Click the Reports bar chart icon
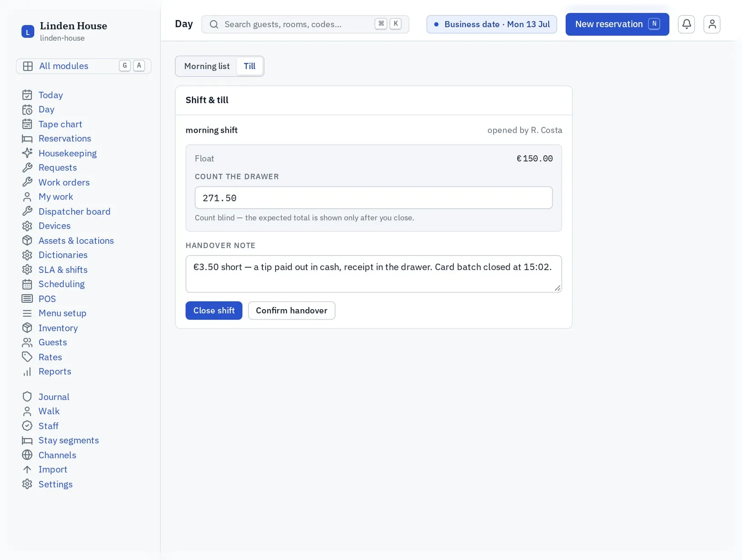The height and width of the screenshot is (560, 742). (27, 371)
